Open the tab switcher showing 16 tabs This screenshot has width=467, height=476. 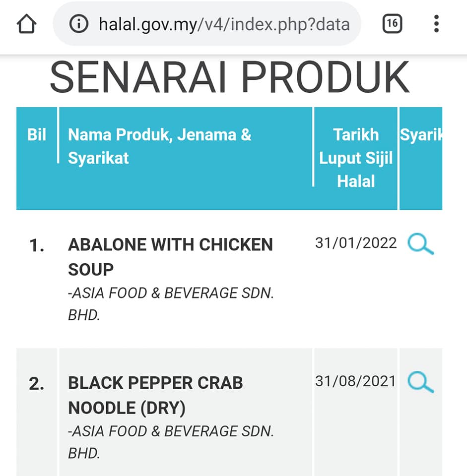click(x=392, y=23)
